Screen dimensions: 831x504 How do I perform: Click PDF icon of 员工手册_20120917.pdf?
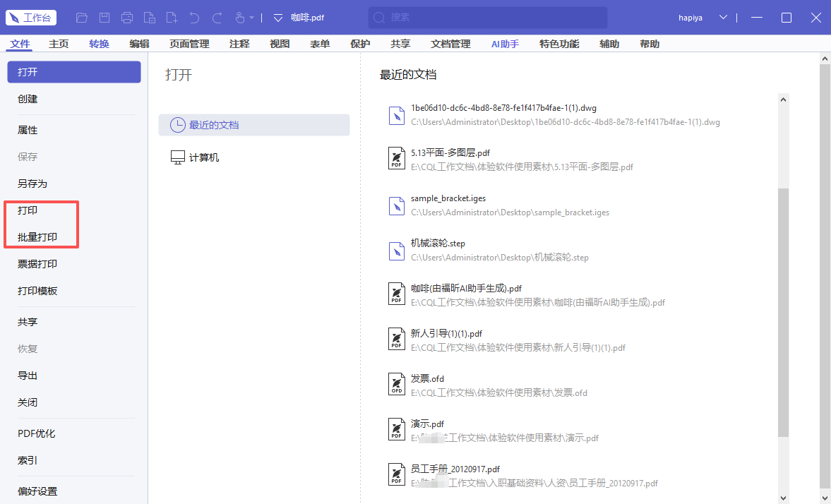pyautogui.click(x=396, y=474)
